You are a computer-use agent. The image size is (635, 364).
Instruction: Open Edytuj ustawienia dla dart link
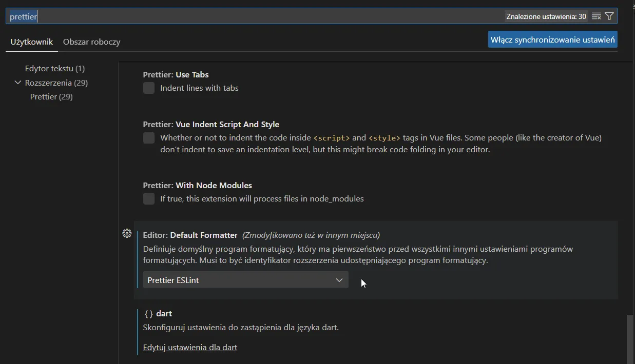190,348
